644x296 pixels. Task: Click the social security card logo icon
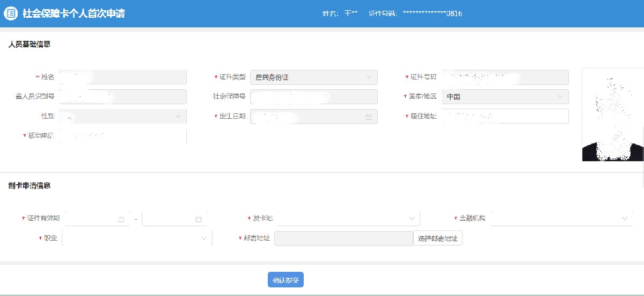click(11, 13)
